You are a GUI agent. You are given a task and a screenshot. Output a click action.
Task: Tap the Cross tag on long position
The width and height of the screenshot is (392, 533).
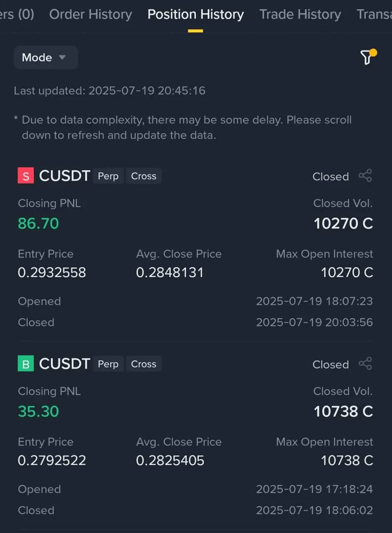(x=143, y=364)
